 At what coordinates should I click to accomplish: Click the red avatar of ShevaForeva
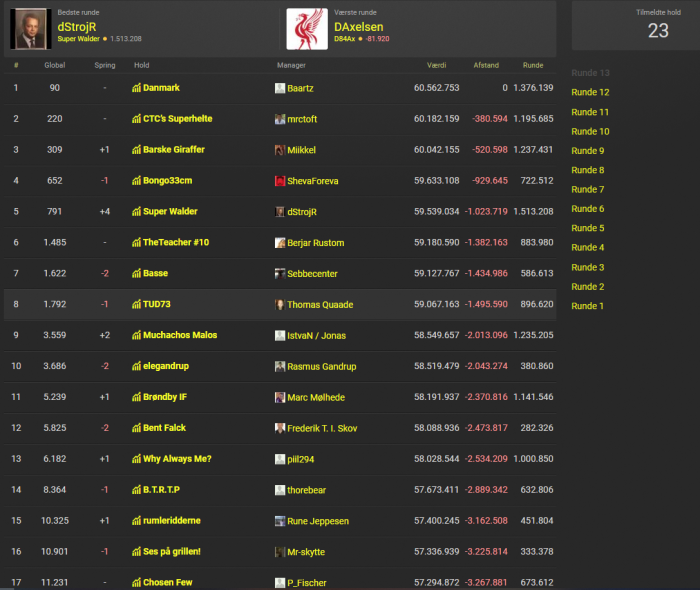pyautogui.click(x=280, y=181)
